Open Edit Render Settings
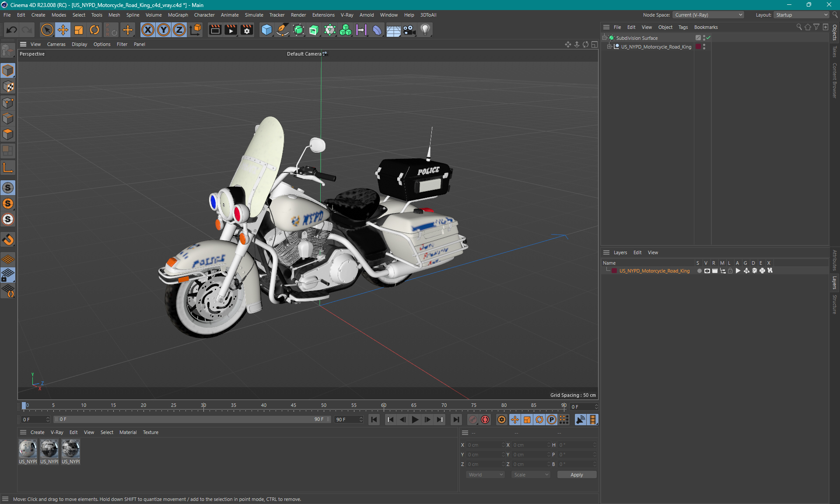Image resolution: width=840 pixels, height=504 pixels. point(247,30)
